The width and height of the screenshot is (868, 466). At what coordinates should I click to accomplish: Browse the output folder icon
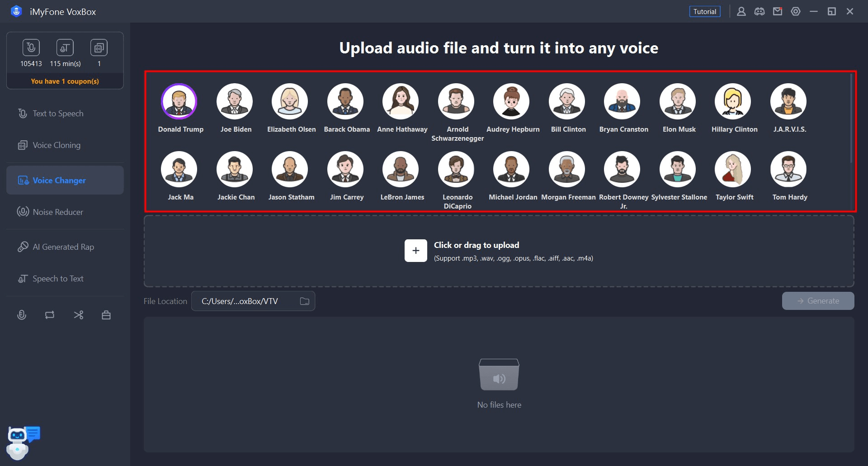[x=305, y=301]
